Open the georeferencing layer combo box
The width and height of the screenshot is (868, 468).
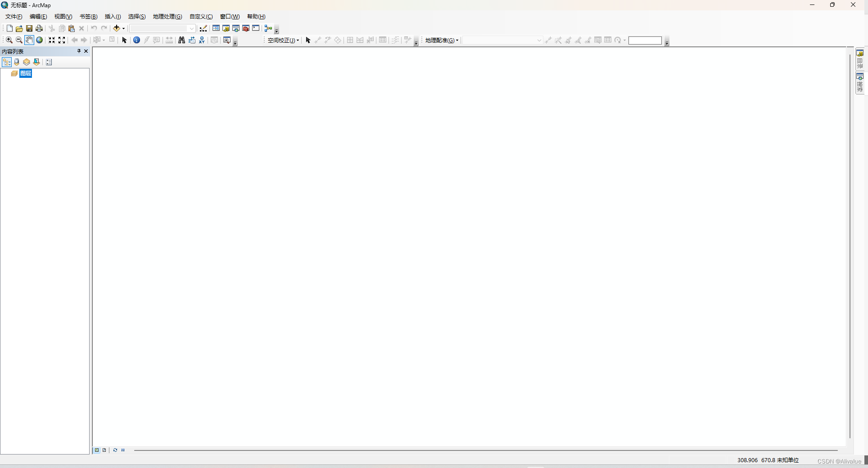[x=502, y=40]
